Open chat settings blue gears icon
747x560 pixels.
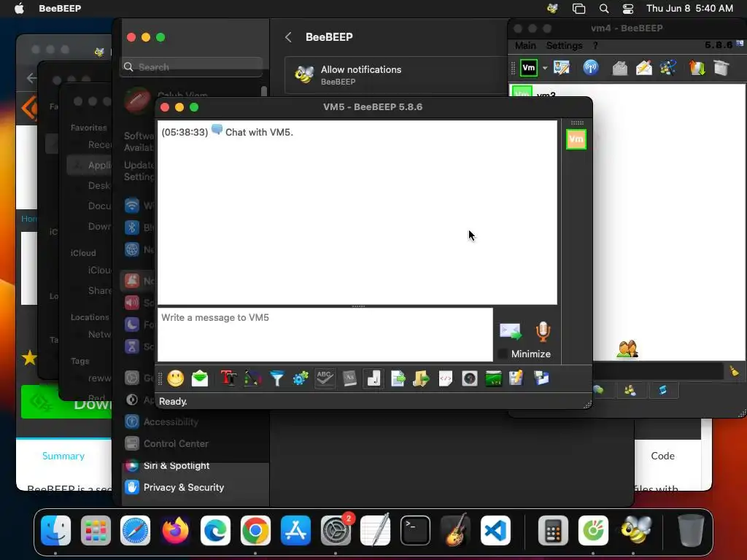301,378
